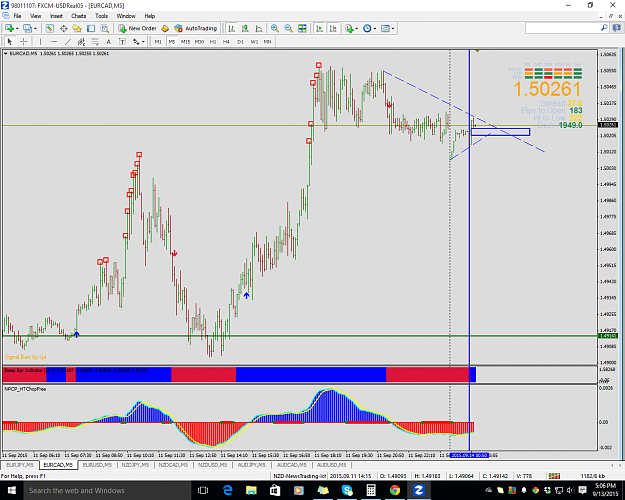The width and height of the screenshot is (625, 500).
Task: Select the Fibonacci Retracement tool
Action: 95,41
